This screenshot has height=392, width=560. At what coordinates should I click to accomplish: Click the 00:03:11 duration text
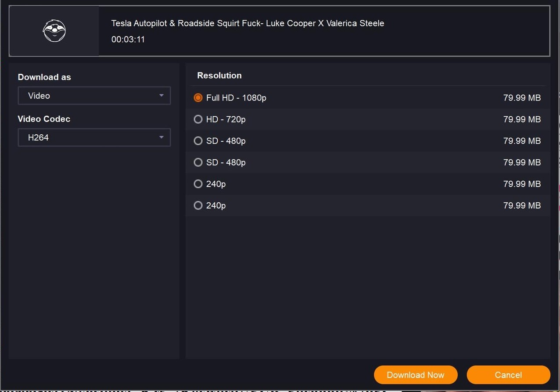tap(128, 40)
